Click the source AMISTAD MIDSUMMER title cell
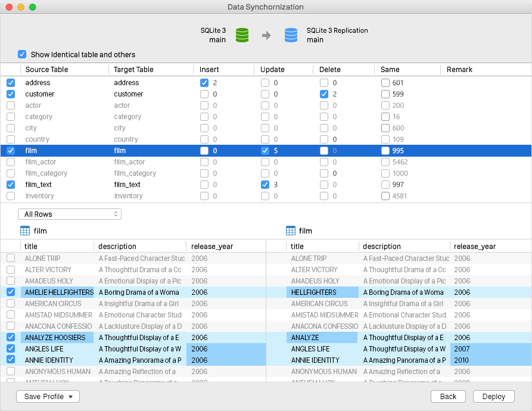 point(58,315)
